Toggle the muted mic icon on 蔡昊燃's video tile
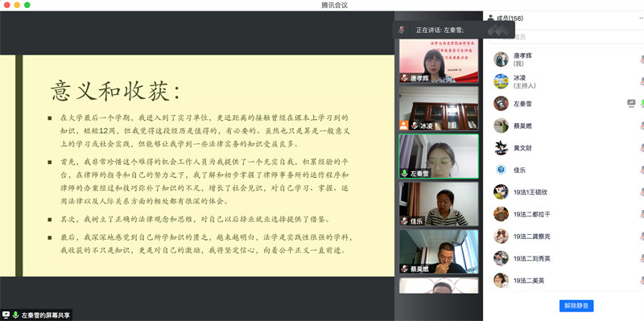 [x=405, y=269]
